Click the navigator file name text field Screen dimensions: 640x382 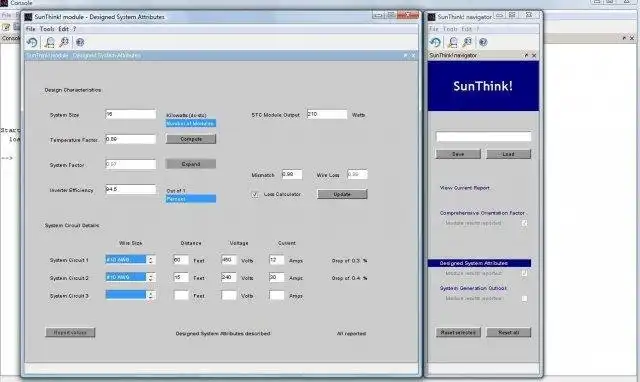click(484, 137)
